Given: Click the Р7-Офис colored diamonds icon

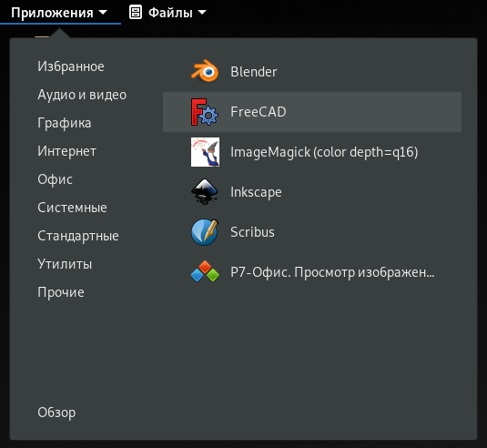Looking at the screenshot, I should point(205,272).
